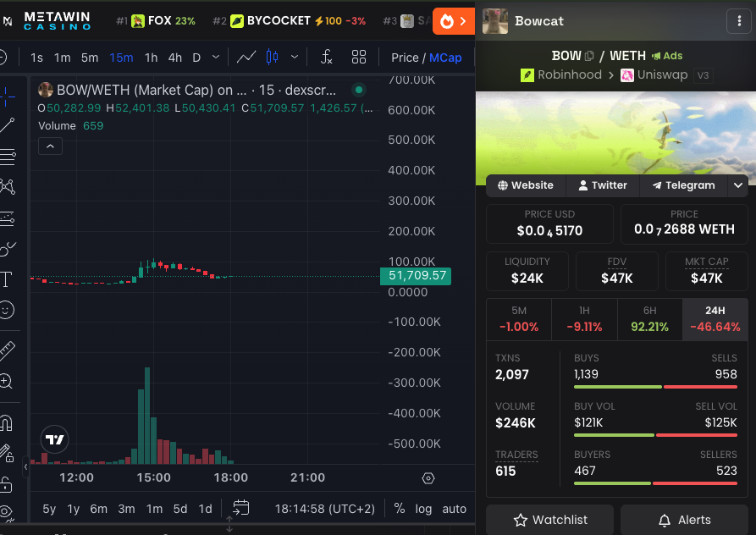The height and width of the screenshot is (535, 756).
Task: Collapse the chart legend chevron
Action: point(50,146)
